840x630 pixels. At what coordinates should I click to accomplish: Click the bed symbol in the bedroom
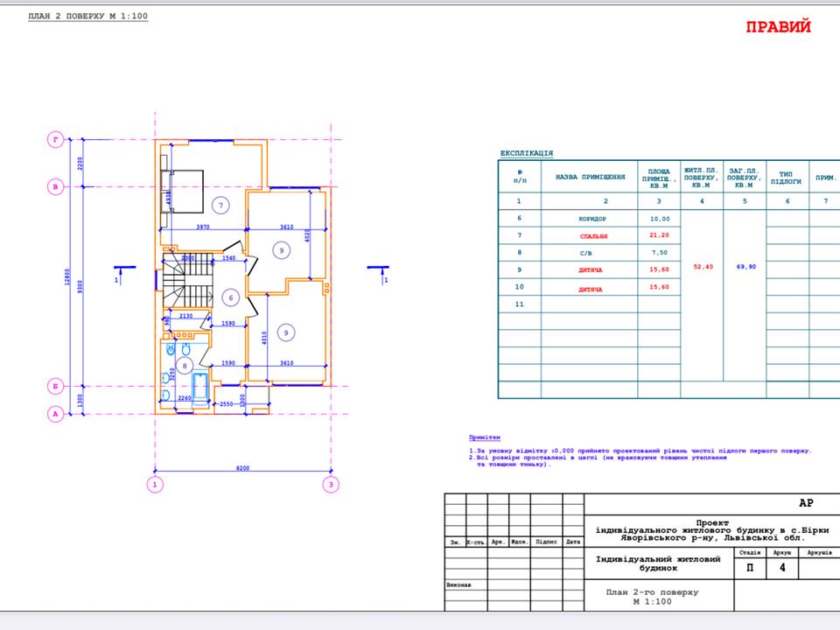point(185,187)
